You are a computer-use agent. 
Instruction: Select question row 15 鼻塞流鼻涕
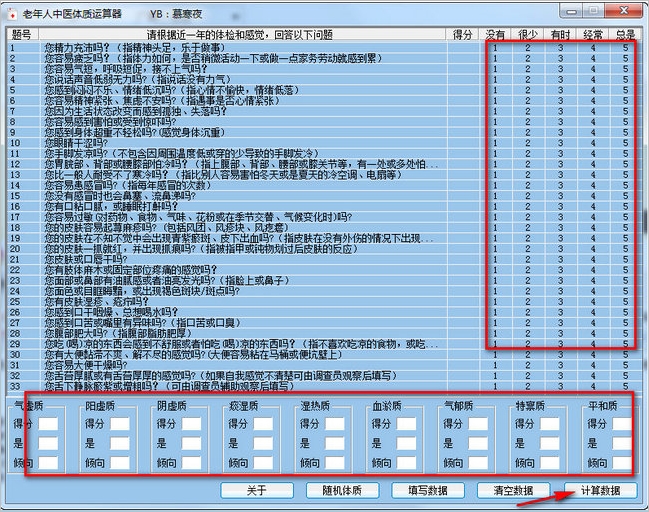pos(324,196)
